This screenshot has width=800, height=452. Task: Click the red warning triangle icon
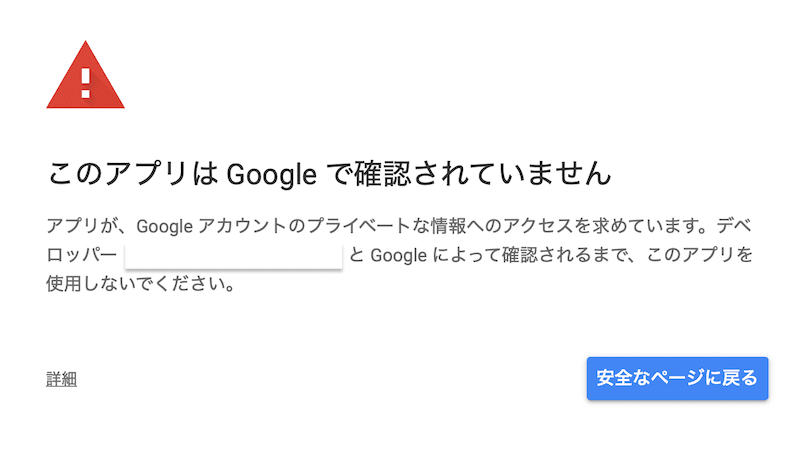(85, 80)
